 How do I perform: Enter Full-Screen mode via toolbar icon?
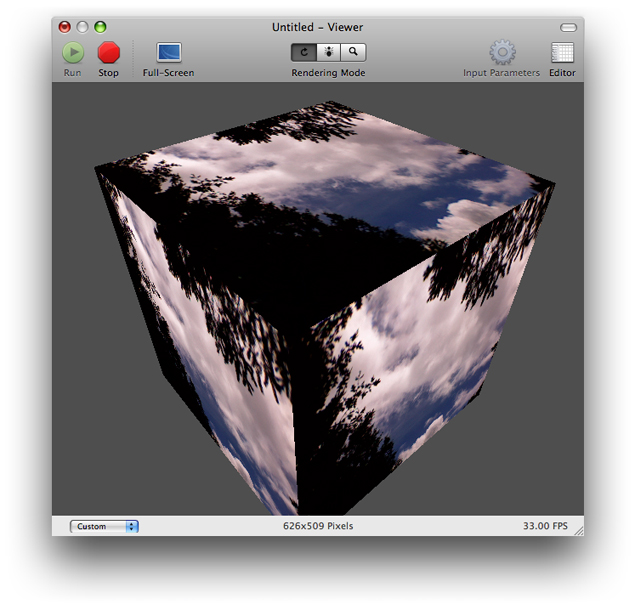pos(169,53)
